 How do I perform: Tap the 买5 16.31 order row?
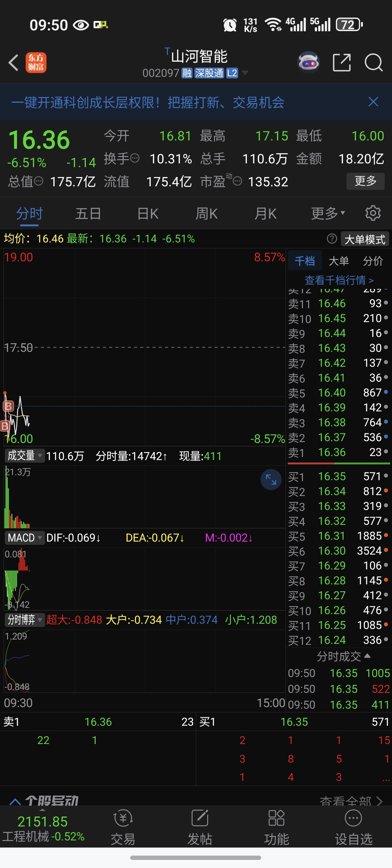[338, 536]
